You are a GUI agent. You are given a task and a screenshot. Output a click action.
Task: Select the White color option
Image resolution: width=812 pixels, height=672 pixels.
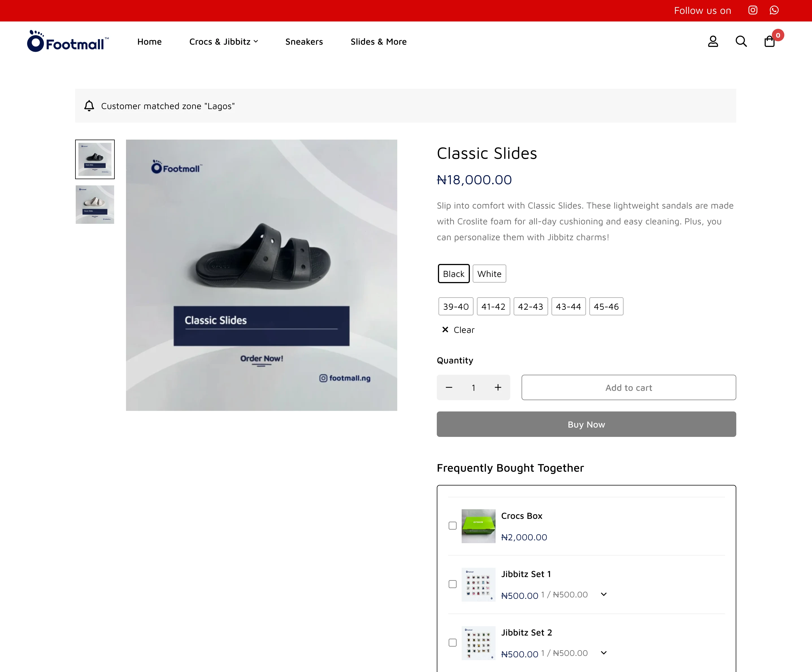click(489, 274)
